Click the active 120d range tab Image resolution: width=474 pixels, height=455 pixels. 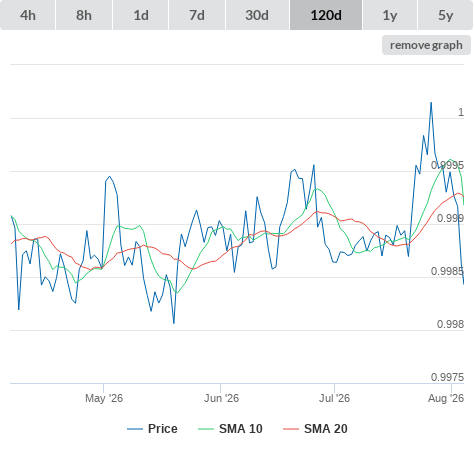326,15
